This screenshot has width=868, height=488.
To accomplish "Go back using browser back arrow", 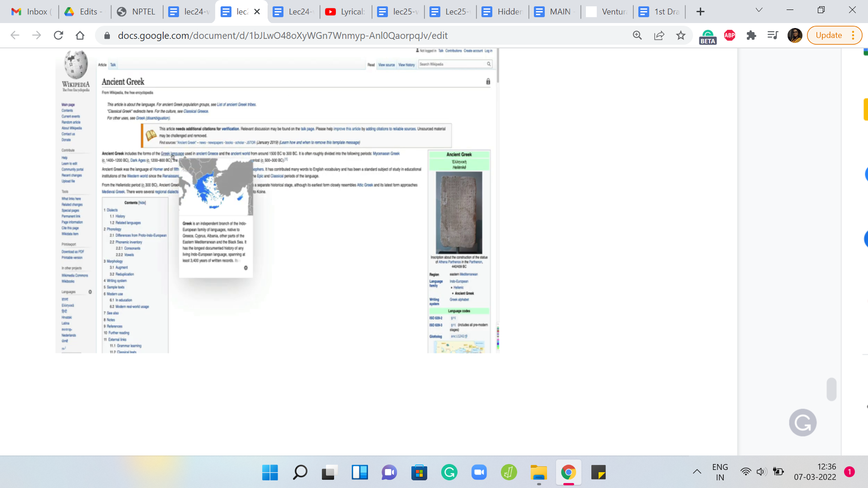I will pyautogui.click(x=15, y=35).
